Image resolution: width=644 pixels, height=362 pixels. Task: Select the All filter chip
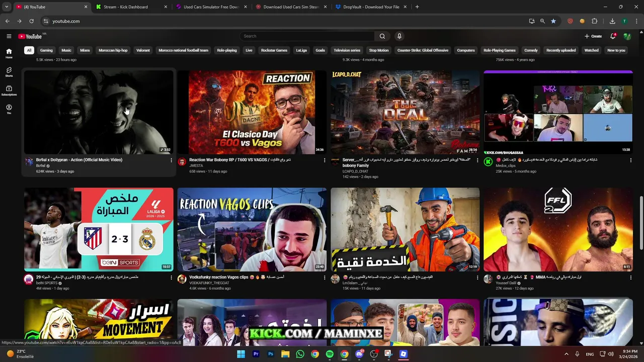pos(29,50)
